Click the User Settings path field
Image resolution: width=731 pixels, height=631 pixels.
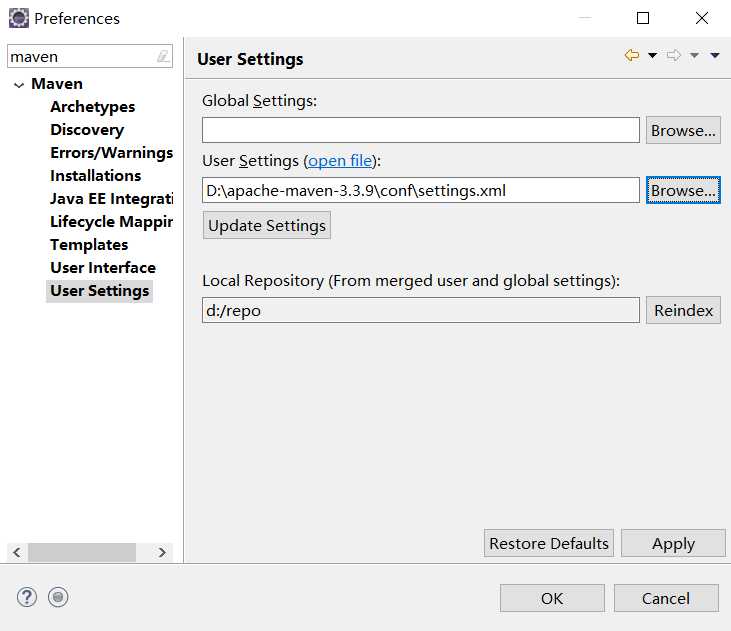coord(421,190)
